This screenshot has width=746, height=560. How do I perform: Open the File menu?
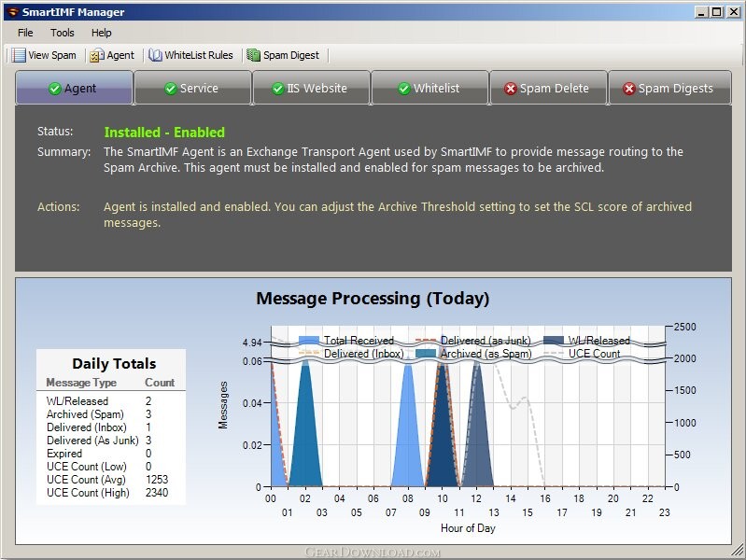pyautogui.click(x=25, y=33)
